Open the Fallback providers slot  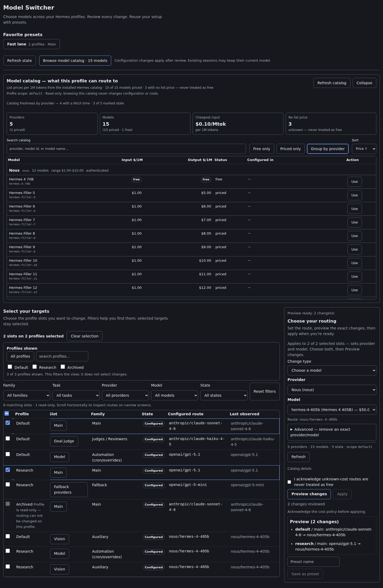pos(69,490)
